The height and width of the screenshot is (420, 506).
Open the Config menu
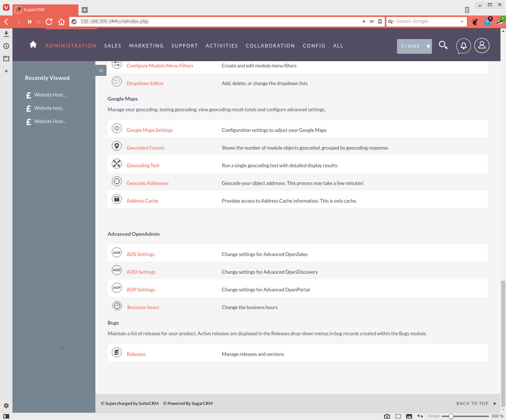[x=314, y=46]
